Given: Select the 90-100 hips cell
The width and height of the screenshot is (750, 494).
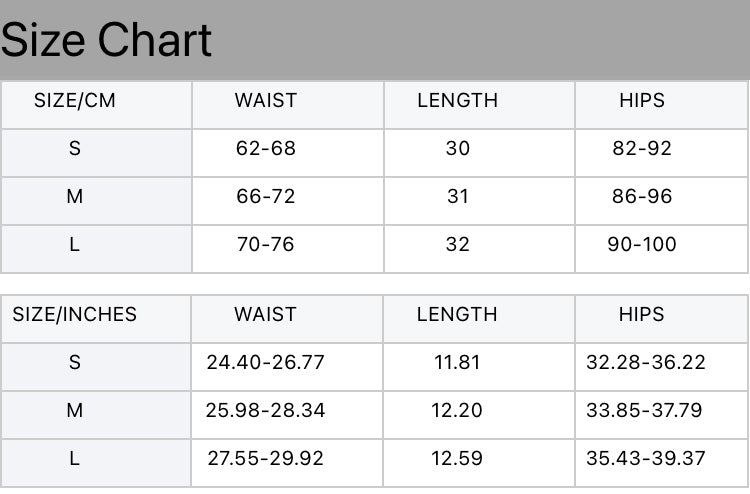Looking at the screenshot, I should click(642, 244).
